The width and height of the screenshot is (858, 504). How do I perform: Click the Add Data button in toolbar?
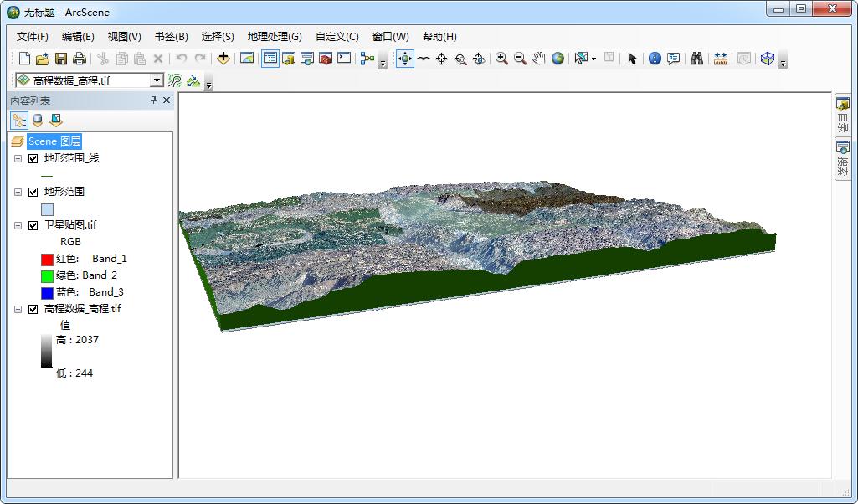coord(223,59)
